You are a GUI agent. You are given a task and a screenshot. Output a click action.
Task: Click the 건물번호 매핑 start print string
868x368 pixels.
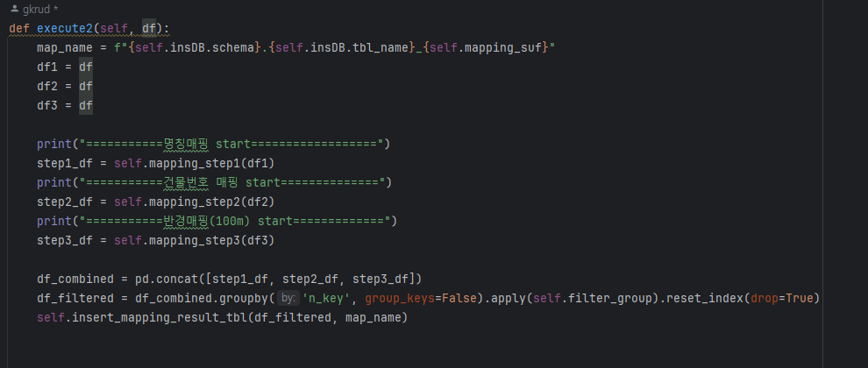click(x=233, y=182)
